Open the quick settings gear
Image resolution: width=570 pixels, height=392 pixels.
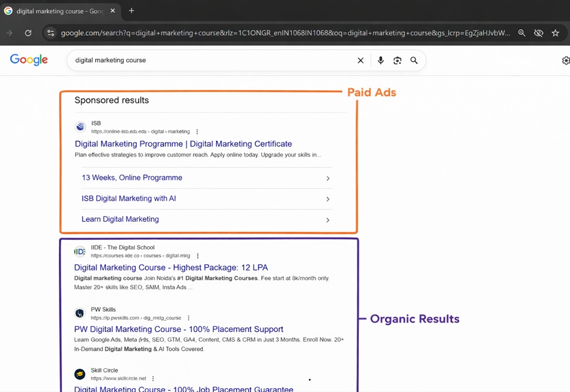[566, 60]
